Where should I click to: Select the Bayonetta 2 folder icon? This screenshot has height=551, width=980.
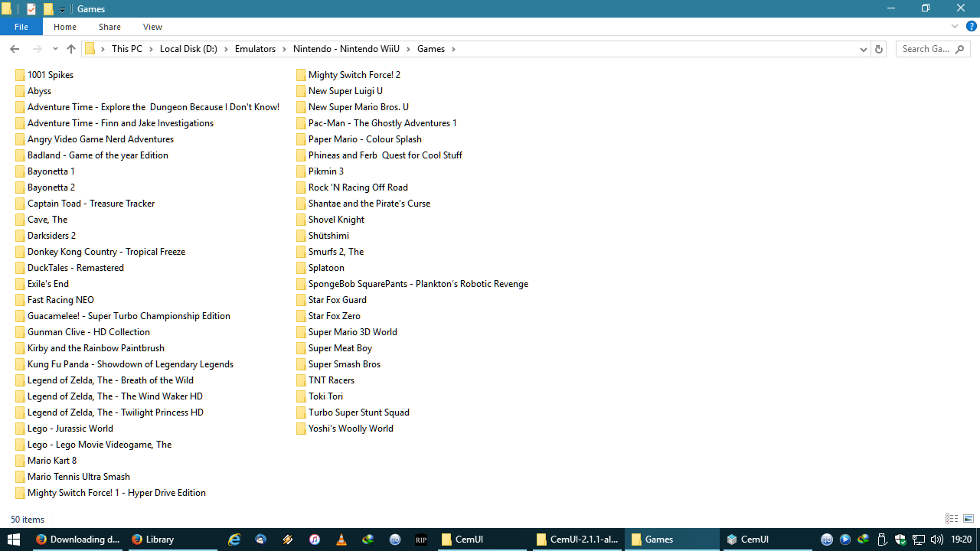tap(20, 187)
